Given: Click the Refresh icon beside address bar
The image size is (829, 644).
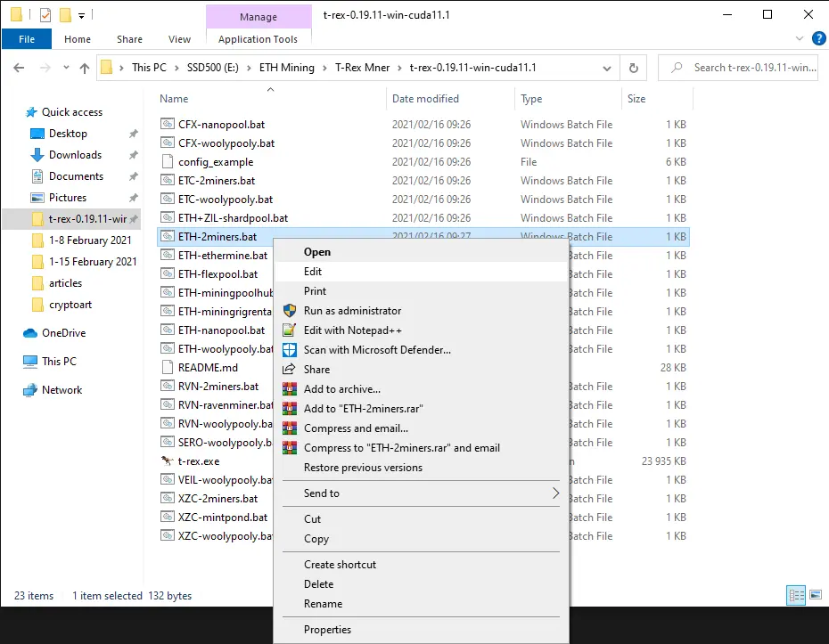Looking at the screenshot, I should coord(633,68).
